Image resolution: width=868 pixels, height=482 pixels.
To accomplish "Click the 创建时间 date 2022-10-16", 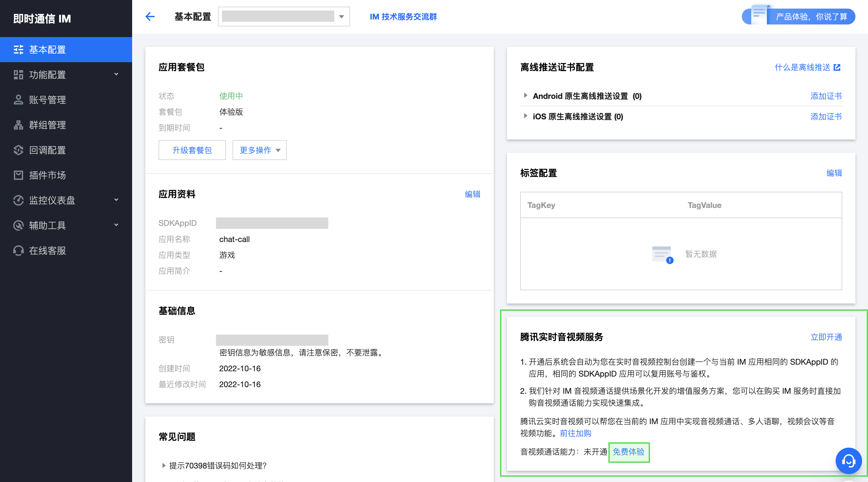I will point(240,368).
